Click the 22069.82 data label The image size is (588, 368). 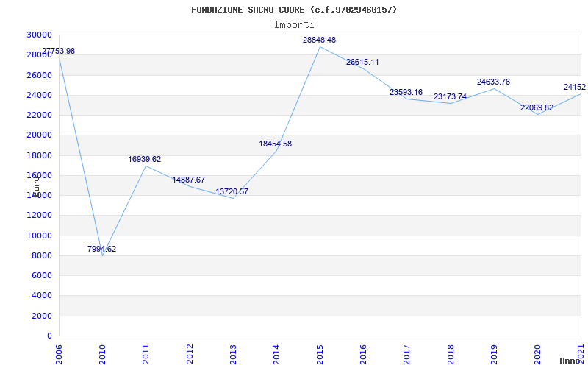click(x=537, y=108)
